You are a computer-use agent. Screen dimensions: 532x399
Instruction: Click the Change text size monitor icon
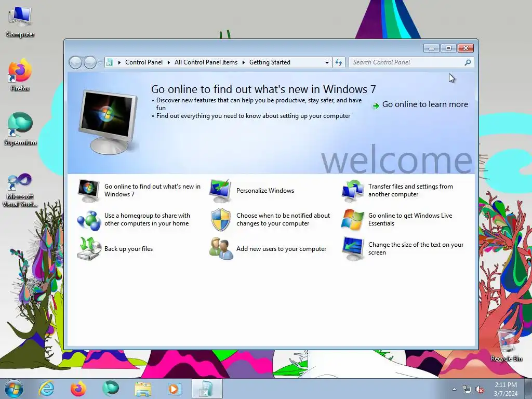coord(353,249)
